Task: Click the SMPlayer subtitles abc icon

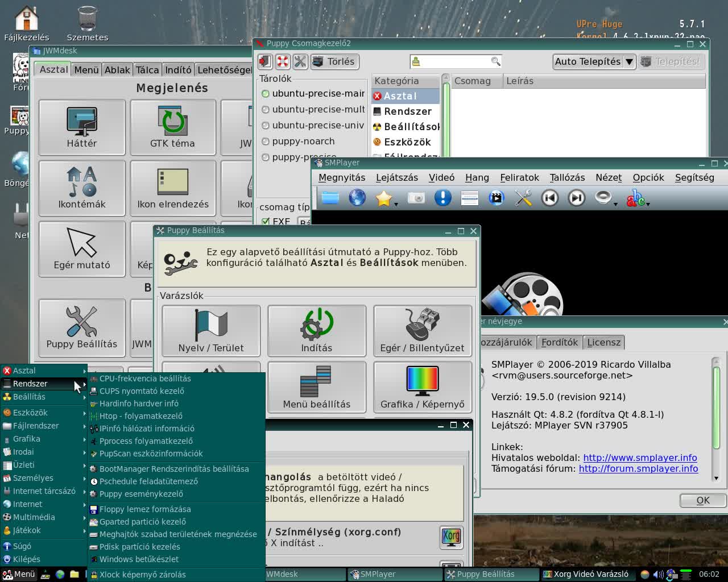Action: pyautogui.click(x=635, y=198)
